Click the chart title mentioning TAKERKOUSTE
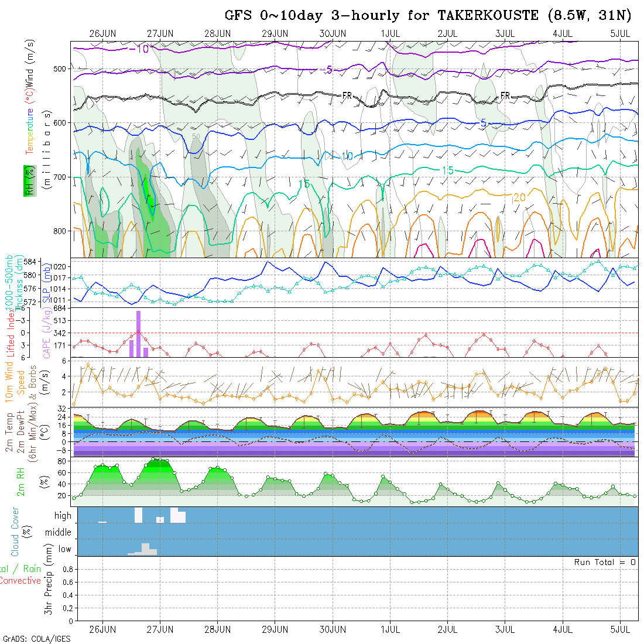This screenshot has width=644, height=644. tap(430, 15)
